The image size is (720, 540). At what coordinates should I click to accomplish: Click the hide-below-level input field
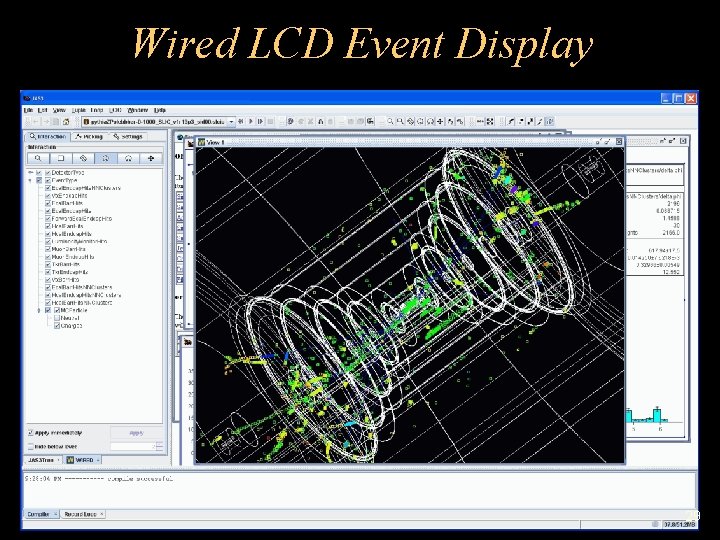133,446
